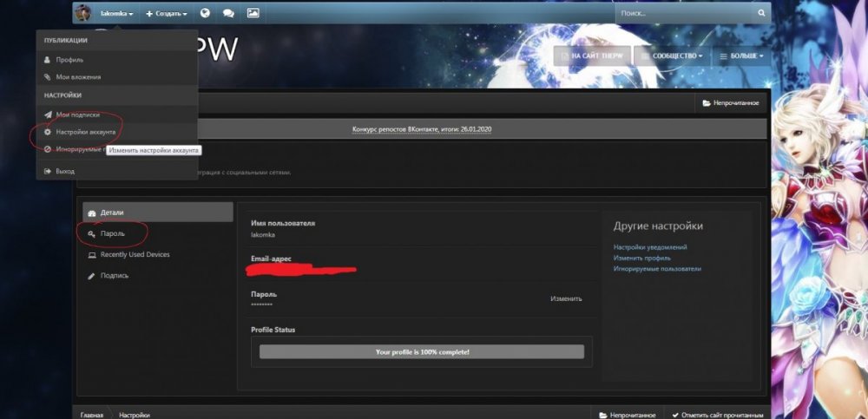This screenshot has width=868, height=419.
Task: Click the На сайт THEPW button
Action: click(x=592, y=56)
